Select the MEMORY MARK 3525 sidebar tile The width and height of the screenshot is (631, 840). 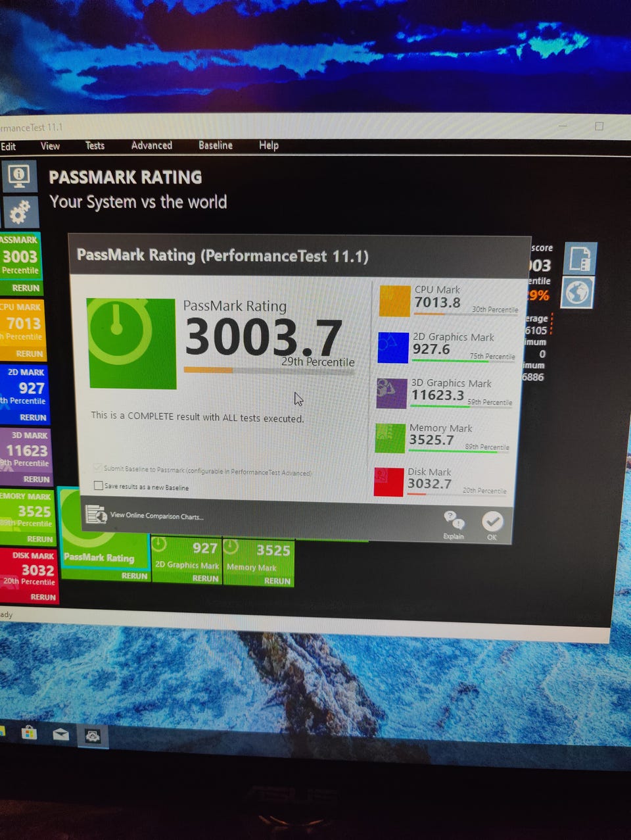point(28,518)
